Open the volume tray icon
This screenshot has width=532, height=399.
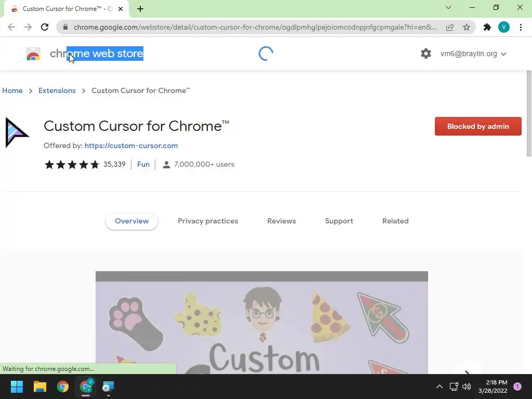coord(467,387)
